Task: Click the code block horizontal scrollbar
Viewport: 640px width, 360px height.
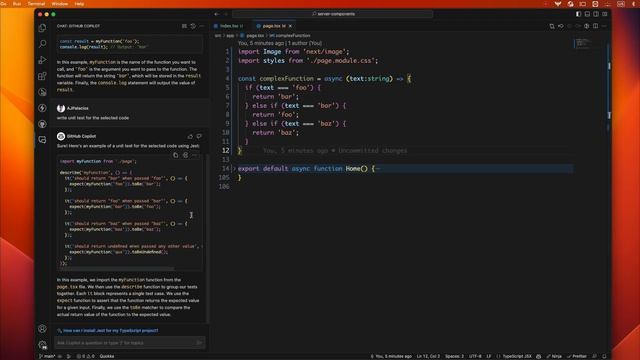Action: pyautogui.click(x=117, y=269)
